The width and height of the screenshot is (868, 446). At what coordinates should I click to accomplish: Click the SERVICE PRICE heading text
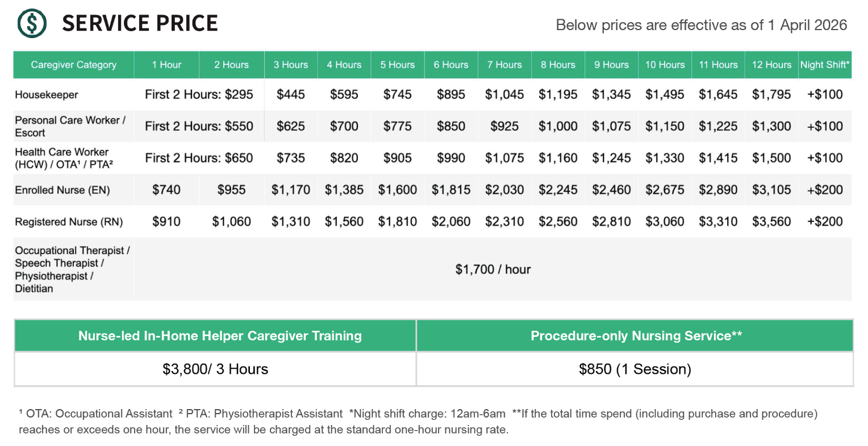tap(140, 23)
